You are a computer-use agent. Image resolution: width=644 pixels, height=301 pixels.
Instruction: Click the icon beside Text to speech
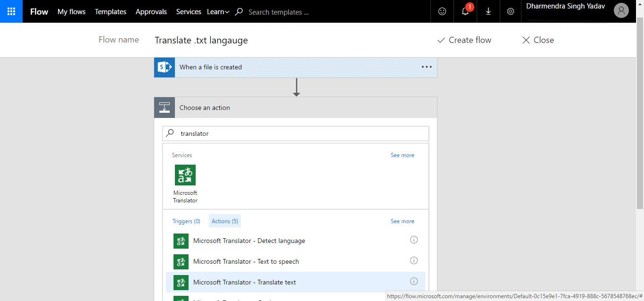[x=181, y=262]
